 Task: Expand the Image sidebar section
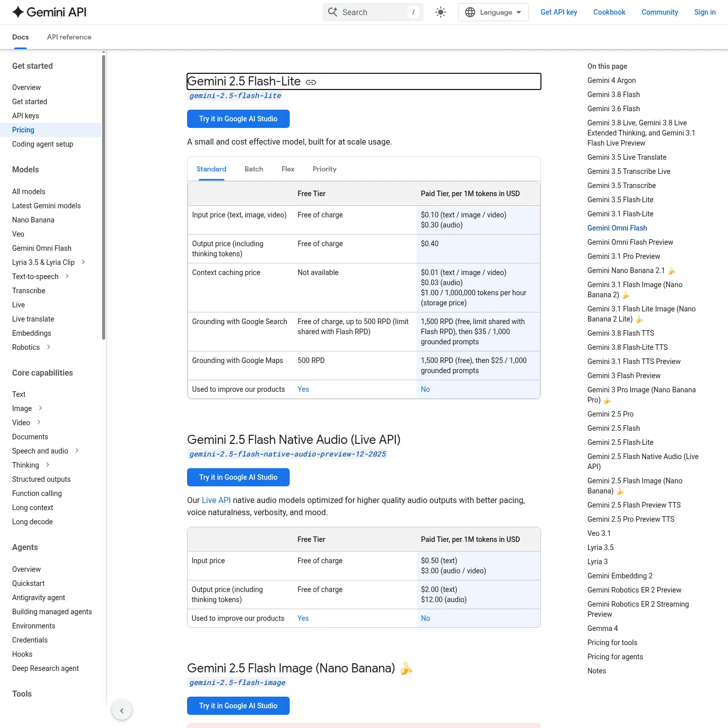[x=40, y=408]
